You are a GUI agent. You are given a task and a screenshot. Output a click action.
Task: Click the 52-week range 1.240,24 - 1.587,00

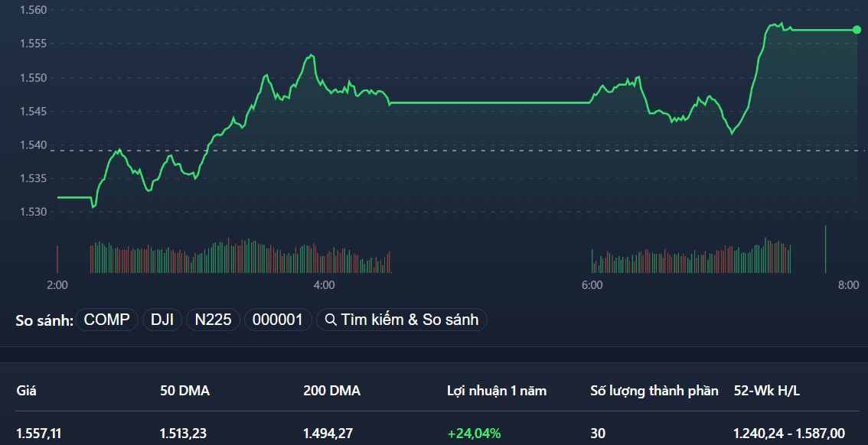pyautogui.click(x=791, y=432)
